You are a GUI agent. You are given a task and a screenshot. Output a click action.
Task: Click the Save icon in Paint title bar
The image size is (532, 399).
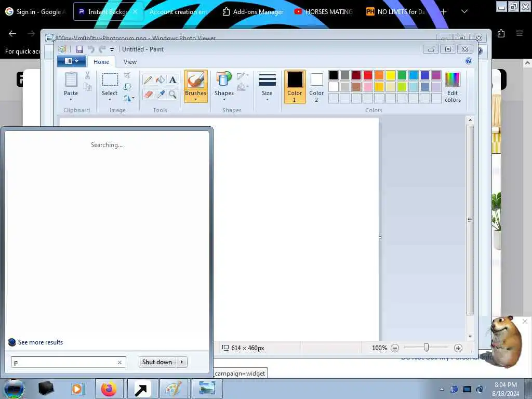(x=79, y=49)
